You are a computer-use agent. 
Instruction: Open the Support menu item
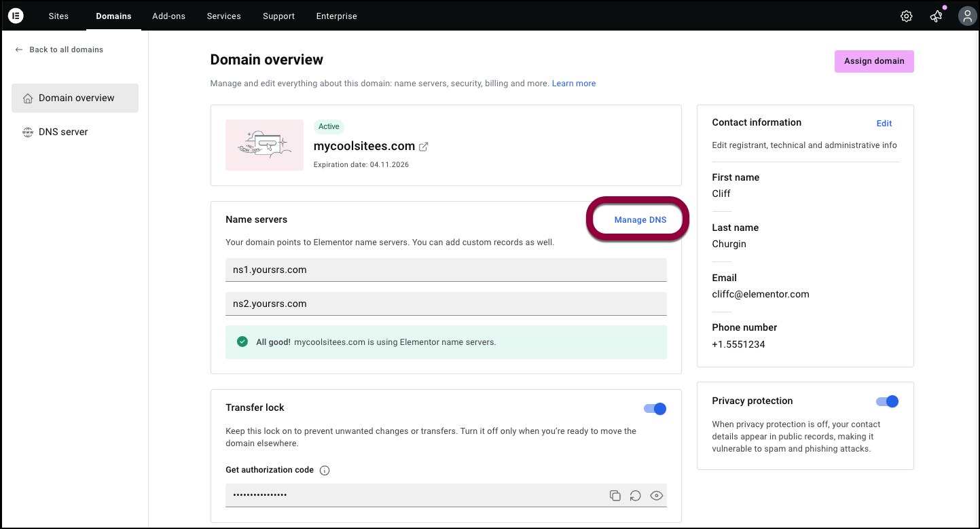pyautogui.click(x=278, y=16)
